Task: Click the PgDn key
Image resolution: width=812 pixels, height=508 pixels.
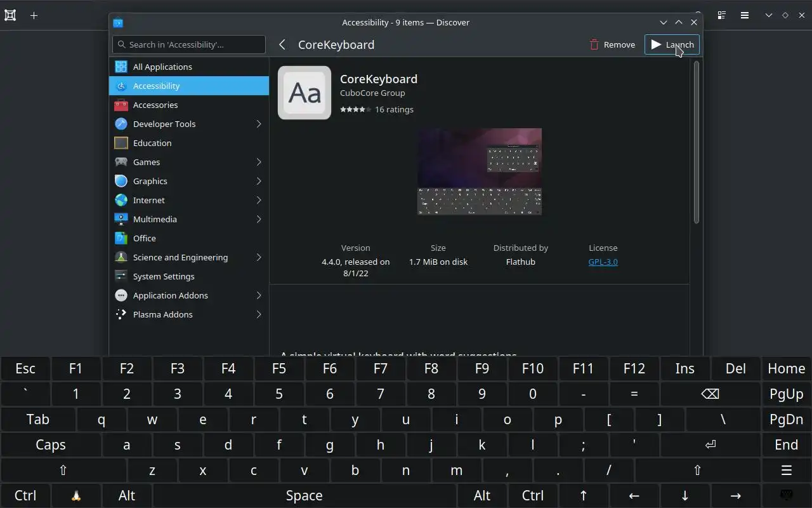Action: (x=787, y=419)
